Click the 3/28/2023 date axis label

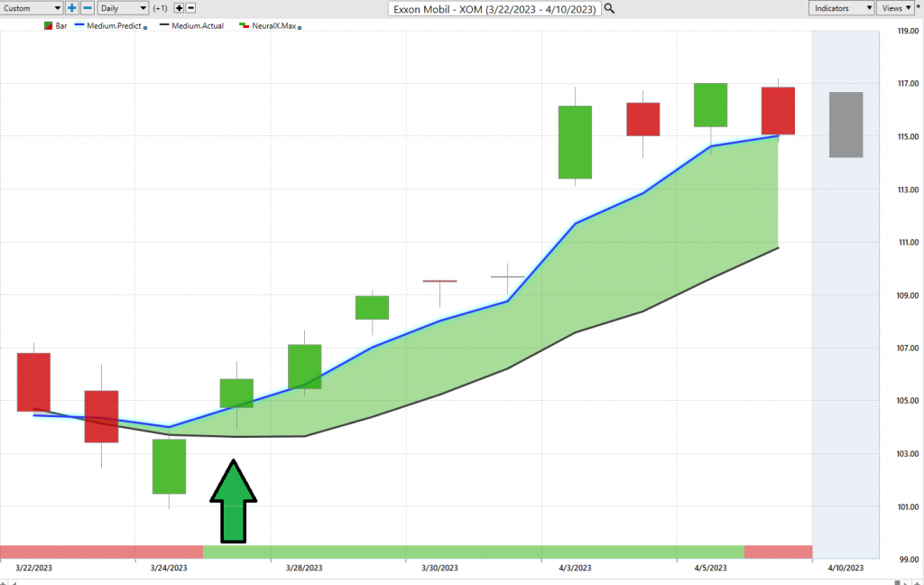point(304,568)
